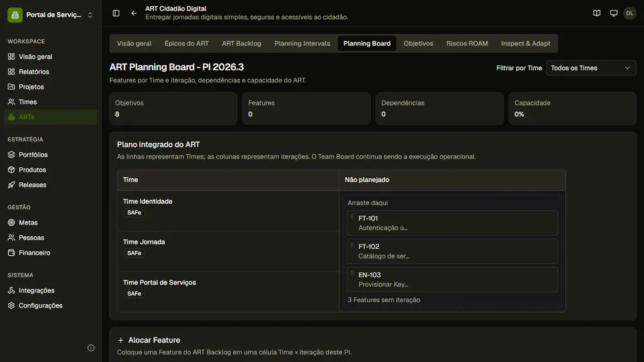The image size is (644, 362).
Task: Click the Time Jornada row label
Action: click(144, 242)
